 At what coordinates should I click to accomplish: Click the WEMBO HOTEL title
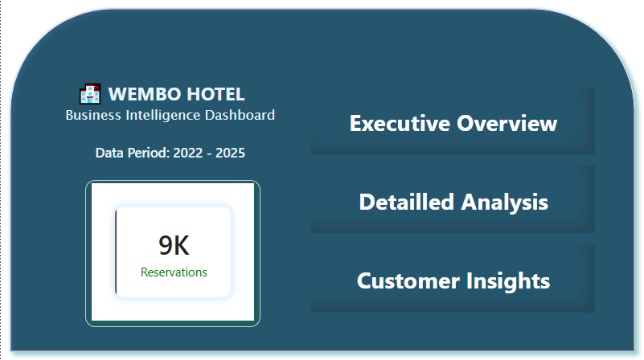tap(176, 94)
